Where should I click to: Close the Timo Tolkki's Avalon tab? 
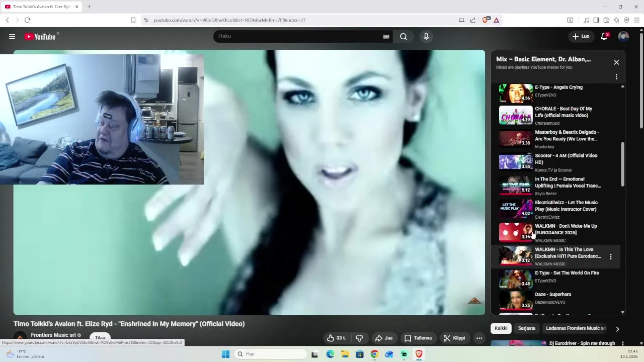point(76,7)
